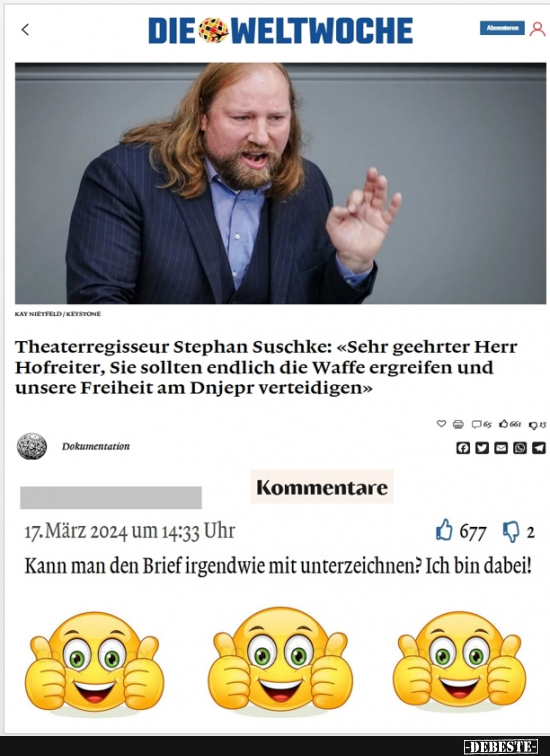Screen dimensions: 550x756
Task: Click the Abonnieren subscribe button
Action: (502, 28)
